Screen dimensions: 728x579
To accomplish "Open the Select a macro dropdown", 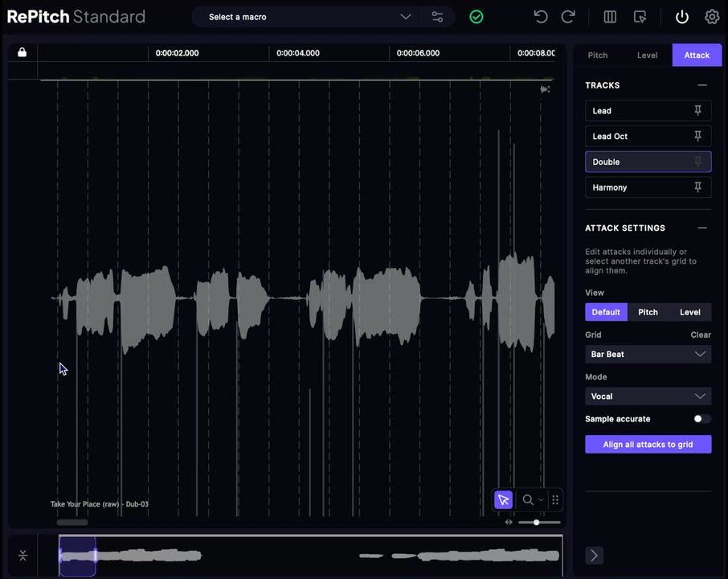I will (x=309, y=17).
